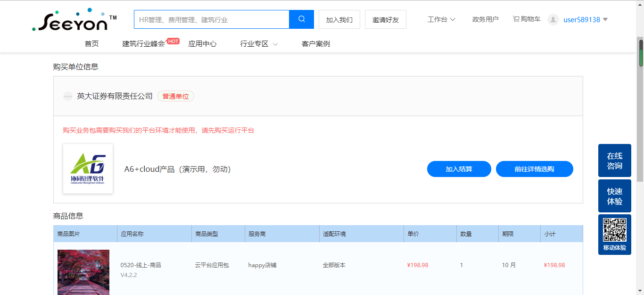Click the 0520-线上-商品 product picture

(83, 272)
